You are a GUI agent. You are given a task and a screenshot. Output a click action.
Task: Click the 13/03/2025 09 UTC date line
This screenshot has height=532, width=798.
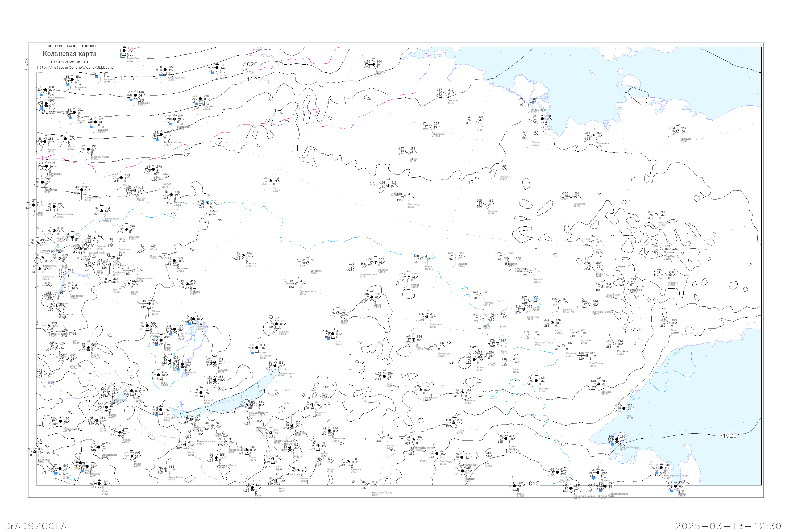point(70,62)
